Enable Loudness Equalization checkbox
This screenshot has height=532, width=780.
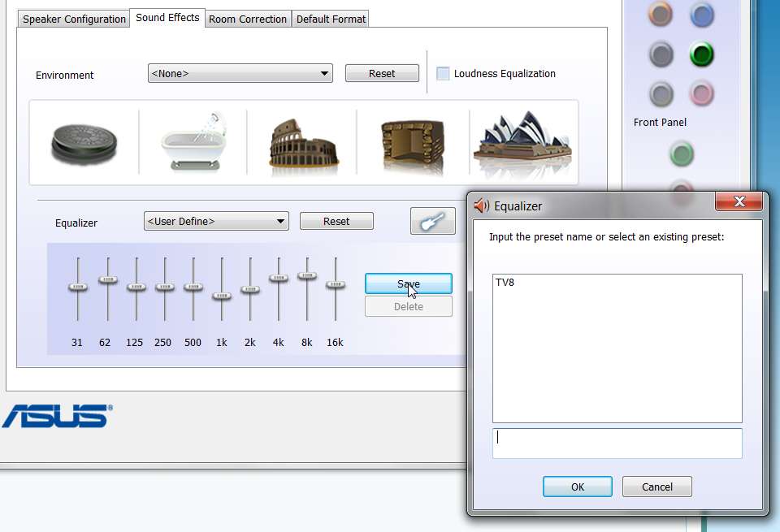click(x=443, y=74)
